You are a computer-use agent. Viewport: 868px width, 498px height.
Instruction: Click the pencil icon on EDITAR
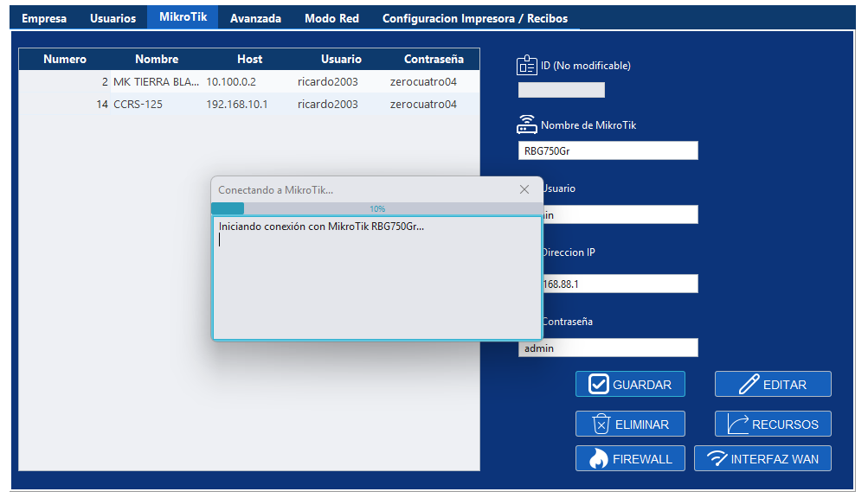pyautogui.click(x=749, y=385)
